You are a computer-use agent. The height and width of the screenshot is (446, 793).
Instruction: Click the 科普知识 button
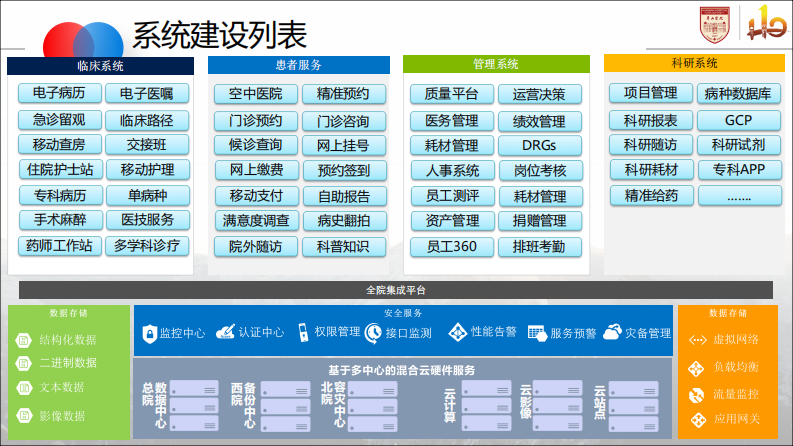(x=343, y=247)
